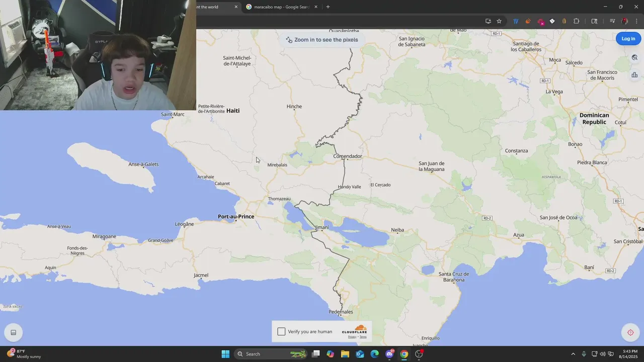Click the San Juan de la Maguana label
The image size is (644, 362).
point(432,166)
